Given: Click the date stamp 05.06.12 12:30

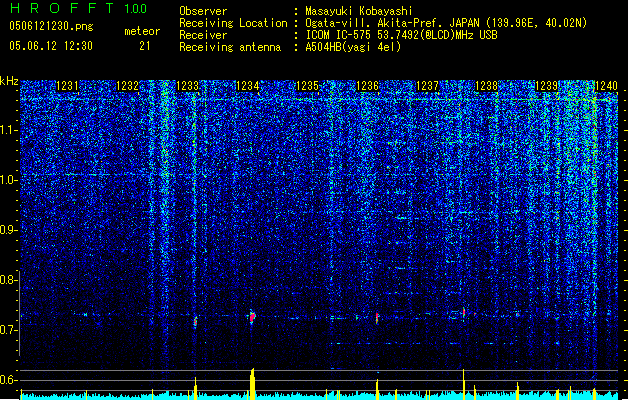Looking at the screenshot, I should pyautogui.click(x=51, y=46).
